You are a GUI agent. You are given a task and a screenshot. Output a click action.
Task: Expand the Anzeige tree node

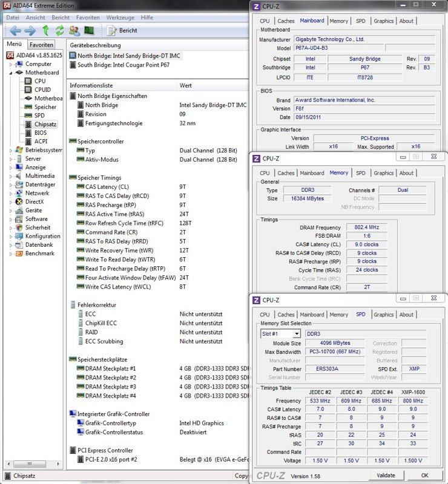point(11,168)
